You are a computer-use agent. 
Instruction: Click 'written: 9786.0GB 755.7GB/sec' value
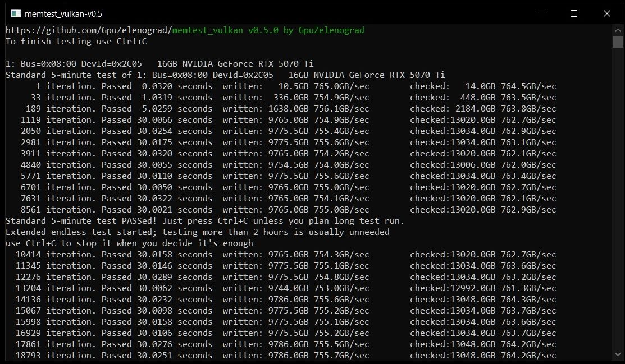(x=296, y=355)
